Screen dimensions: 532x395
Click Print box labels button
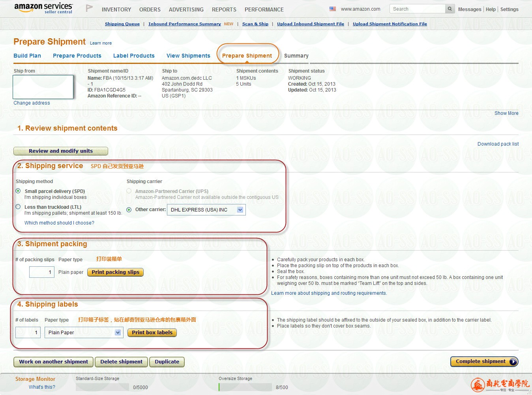tap(152, 333)
